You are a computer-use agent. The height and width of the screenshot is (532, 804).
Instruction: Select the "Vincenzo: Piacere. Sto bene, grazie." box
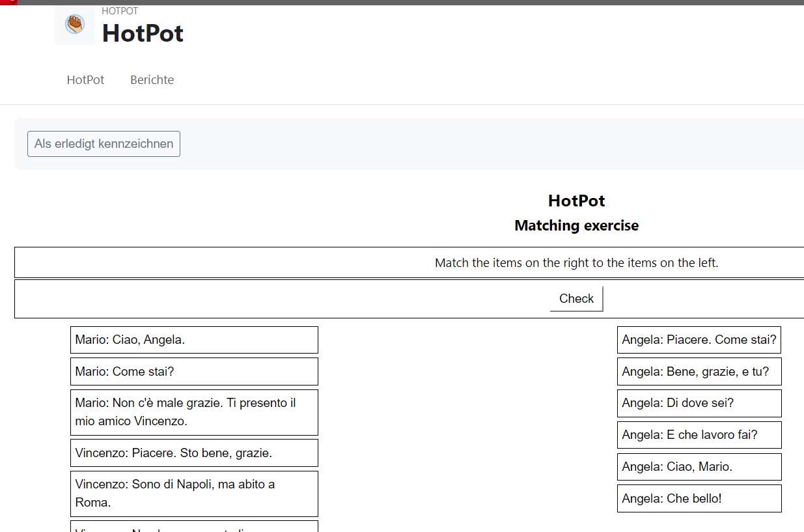tap(193, 453)
